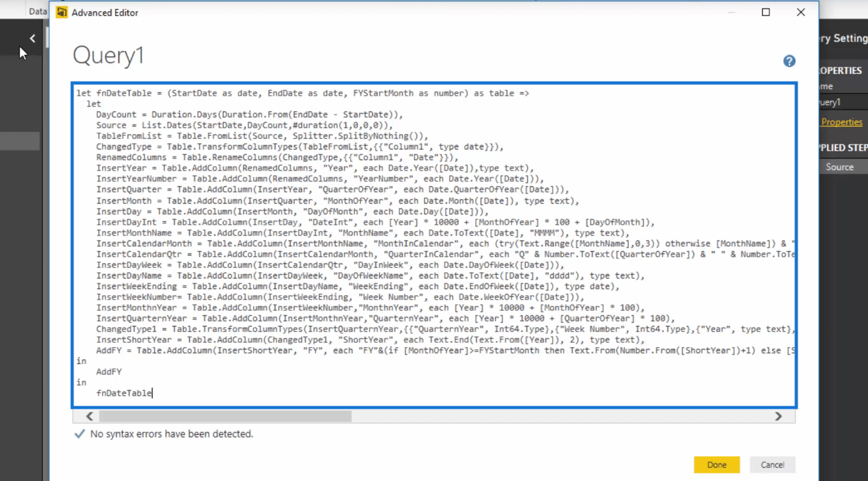Click the InsertDayWeek code line
Image resolution: width=868 pixels, height=481 pixels.
[330, 265]
